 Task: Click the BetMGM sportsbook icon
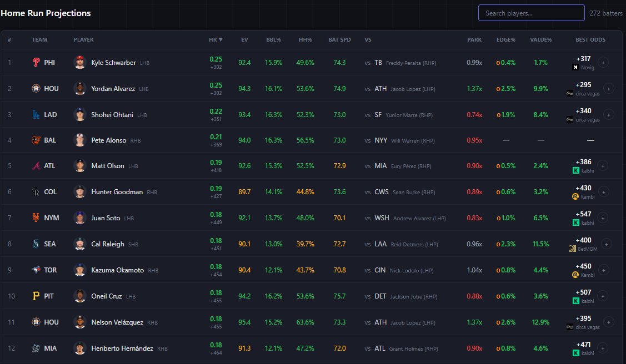click(573, 249)
